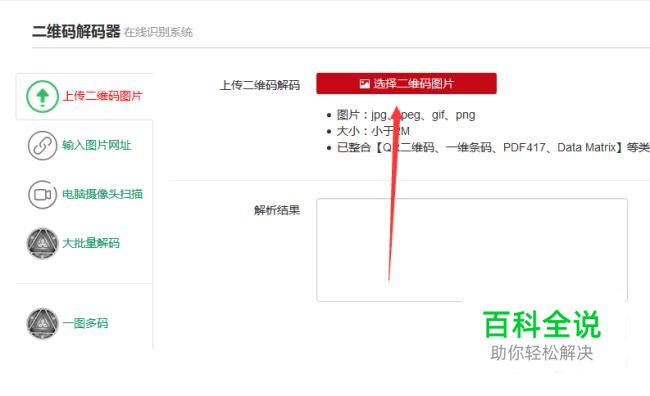
Task: Open the 大批量解码 option
Action: coord(91,243)
